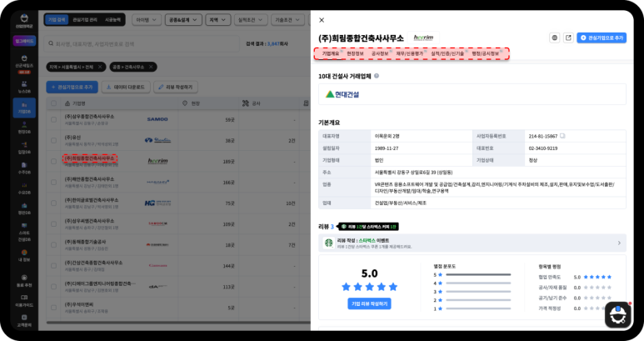Viewport: 644px width, 341px height.
Task: Check the box for (주)유선
Action: pos(54,141)
